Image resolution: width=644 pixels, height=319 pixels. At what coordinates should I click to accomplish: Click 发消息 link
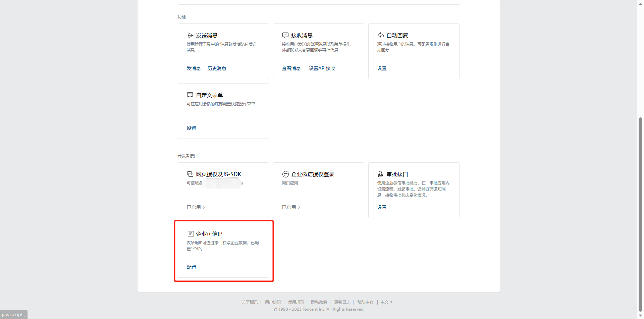pyautogui.click(x=194, y=68)
